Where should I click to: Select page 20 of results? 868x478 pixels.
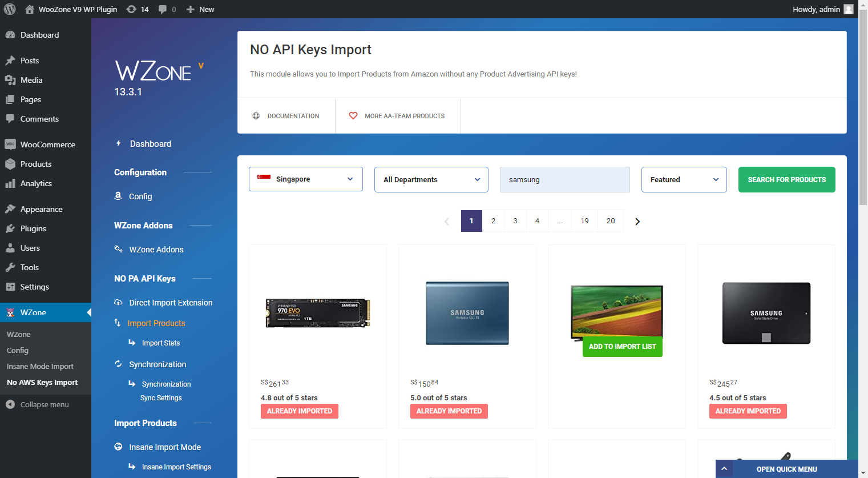(x=611, y=221)
